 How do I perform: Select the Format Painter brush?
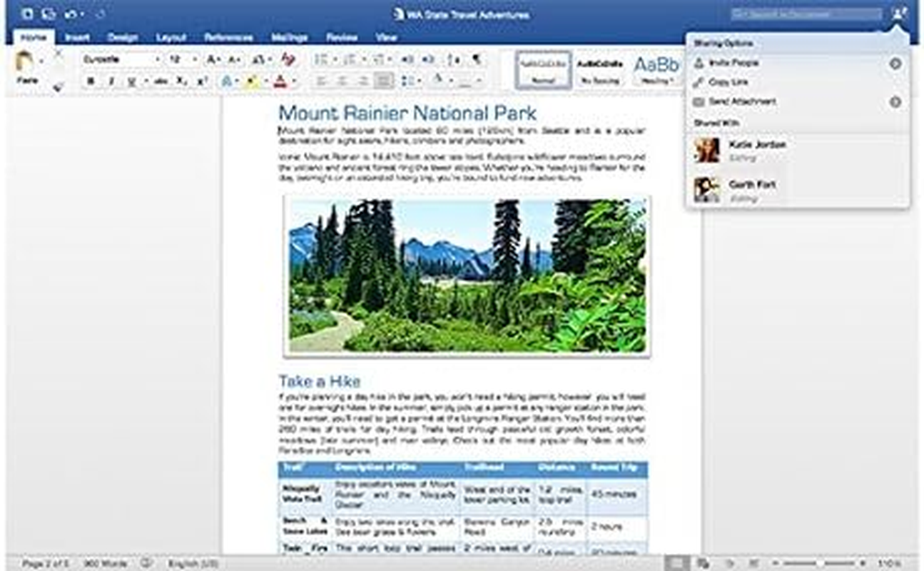[57, 87]
